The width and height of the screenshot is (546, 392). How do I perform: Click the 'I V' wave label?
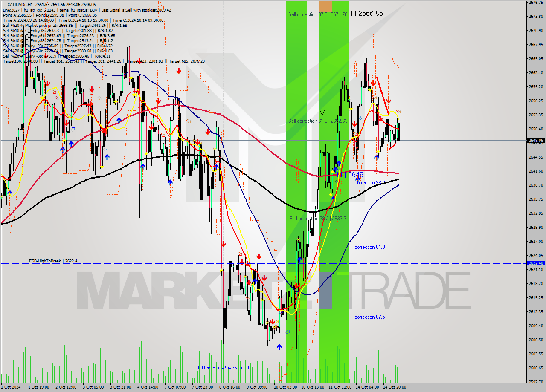point(320,113)
